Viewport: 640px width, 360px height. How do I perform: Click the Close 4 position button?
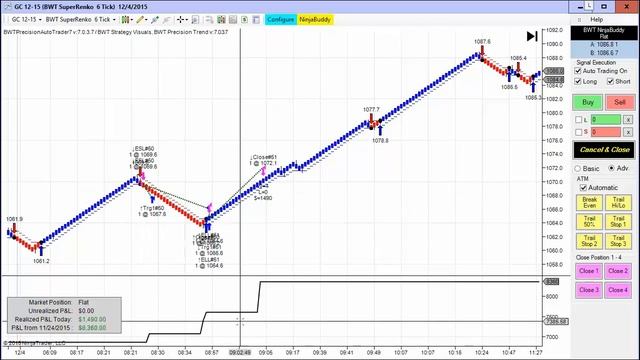point(618,290)
